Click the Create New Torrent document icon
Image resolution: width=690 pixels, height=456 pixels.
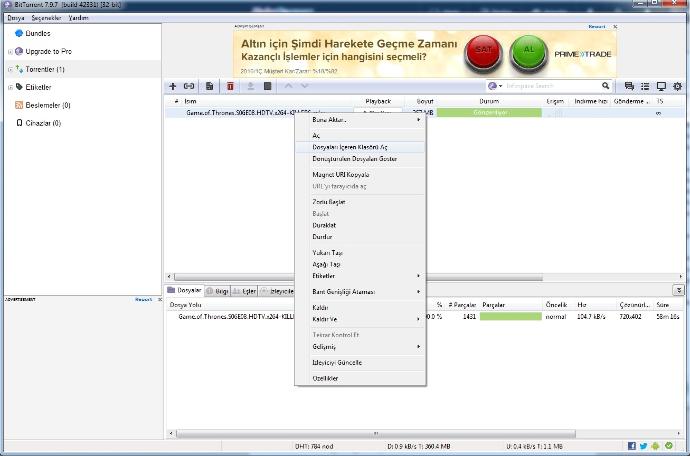coord(209,86)
